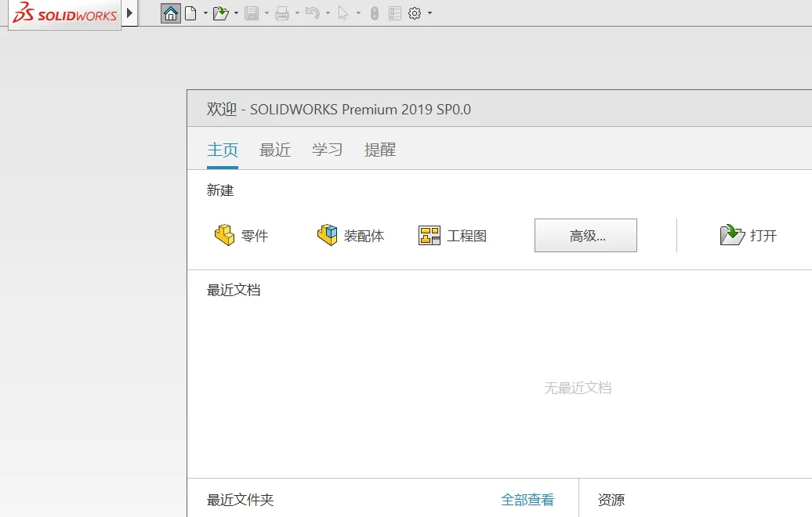Click the 打开 folder icon
Screen dimensions: 812x517
point(732,236)
